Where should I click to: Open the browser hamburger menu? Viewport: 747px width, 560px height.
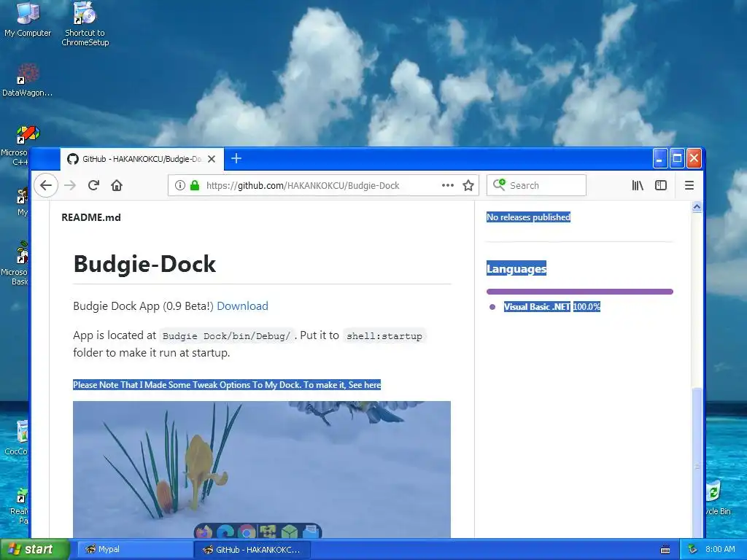pos(689,185)
